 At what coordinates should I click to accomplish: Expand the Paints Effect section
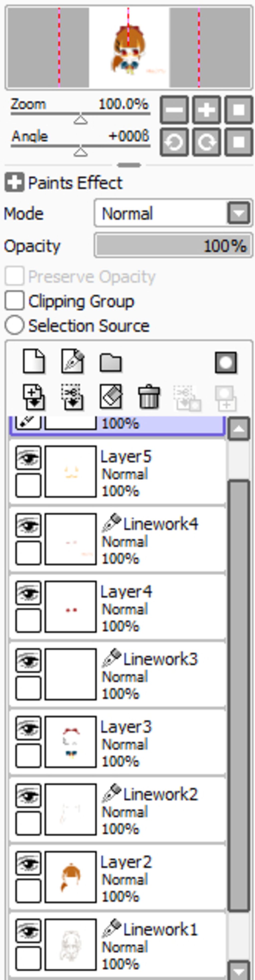14,183
